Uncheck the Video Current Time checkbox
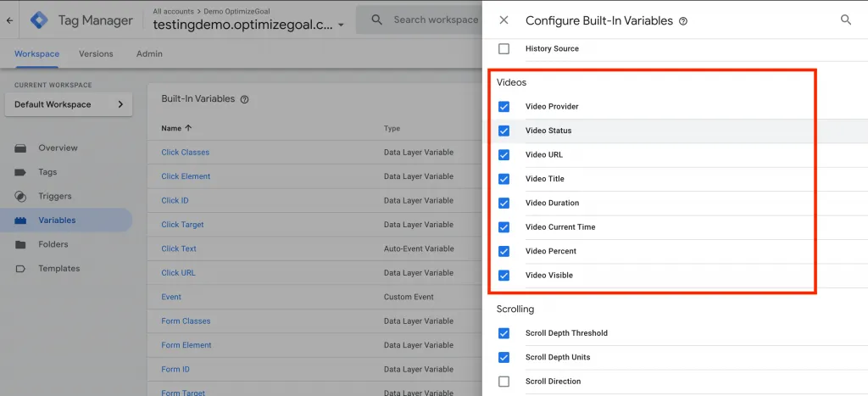The image size is (868, 396). pyautogui.click(x=504, y=227)
